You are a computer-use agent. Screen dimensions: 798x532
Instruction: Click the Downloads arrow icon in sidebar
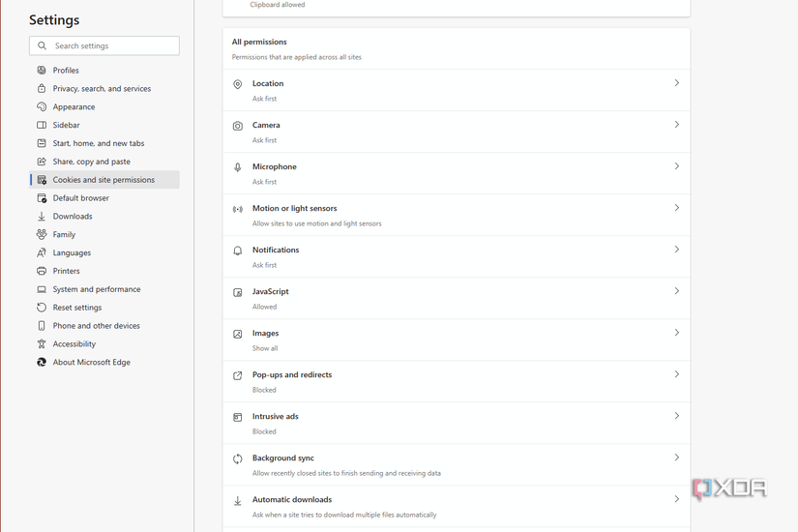42,217
